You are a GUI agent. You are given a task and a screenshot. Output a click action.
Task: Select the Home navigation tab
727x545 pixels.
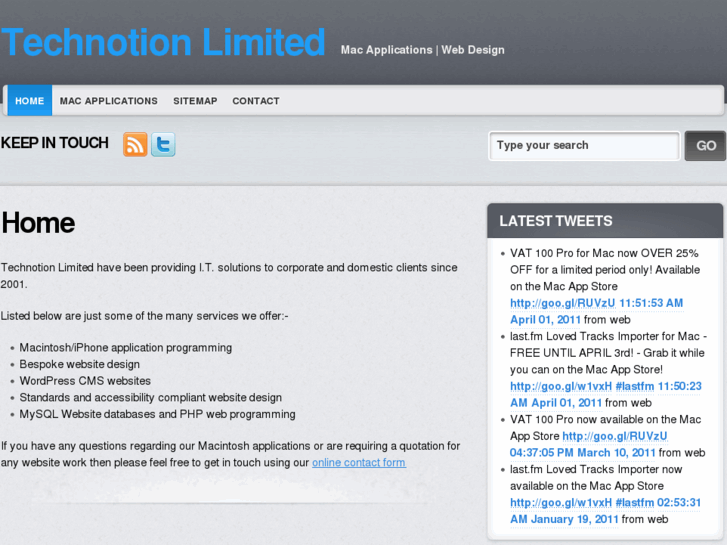coord(30,101)
